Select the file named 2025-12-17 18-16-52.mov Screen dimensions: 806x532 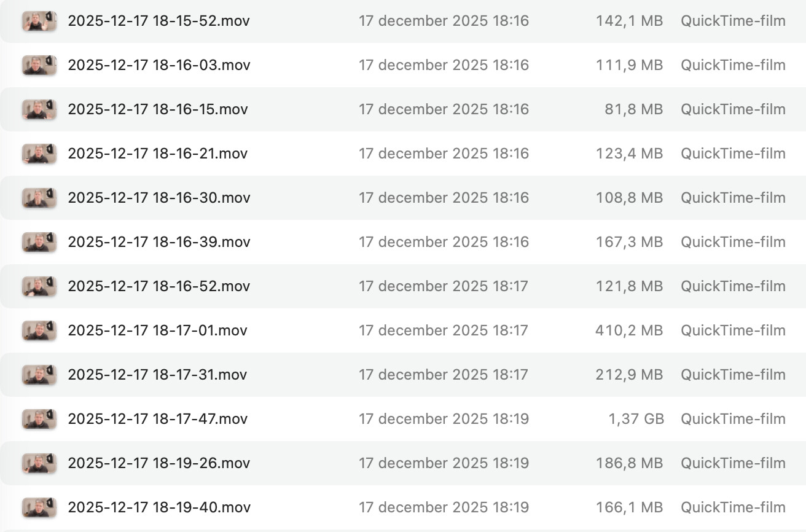158,286
